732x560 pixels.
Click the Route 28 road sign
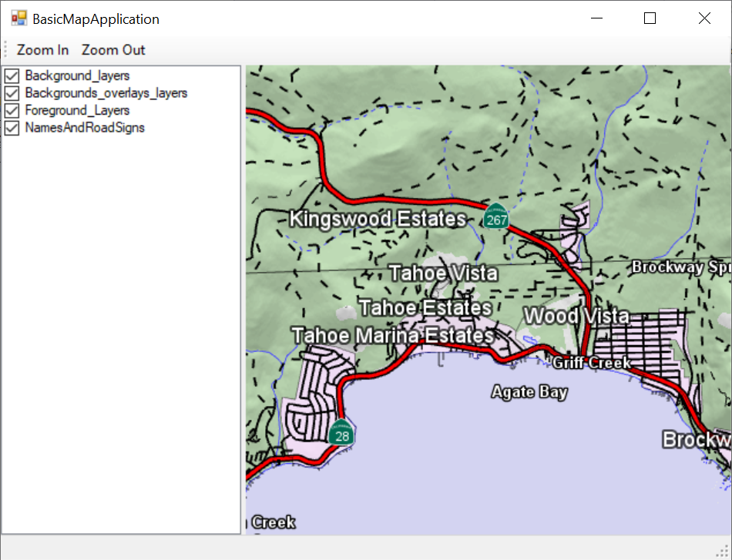click(342, 434)
